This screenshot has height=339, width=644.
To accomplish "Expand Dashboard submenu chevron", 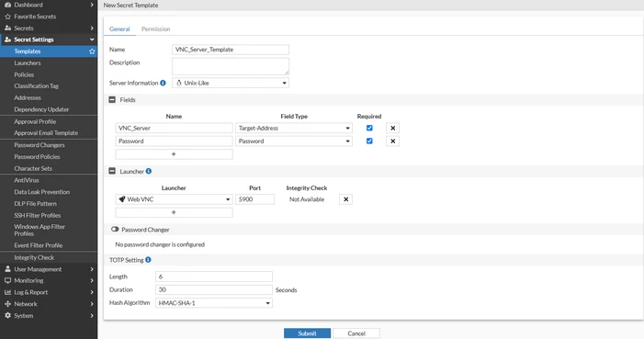I will pyautogui.click(x=92, y=5).
